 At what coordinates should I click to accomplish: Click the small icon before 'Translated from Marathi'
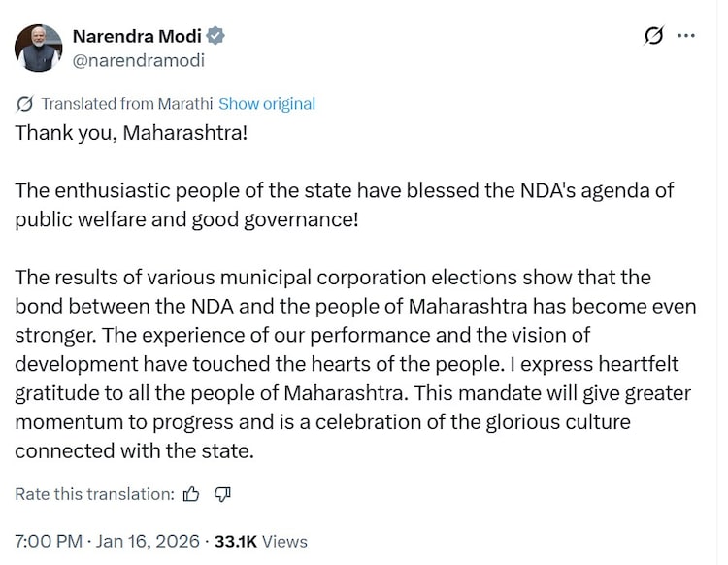point(24,104)
